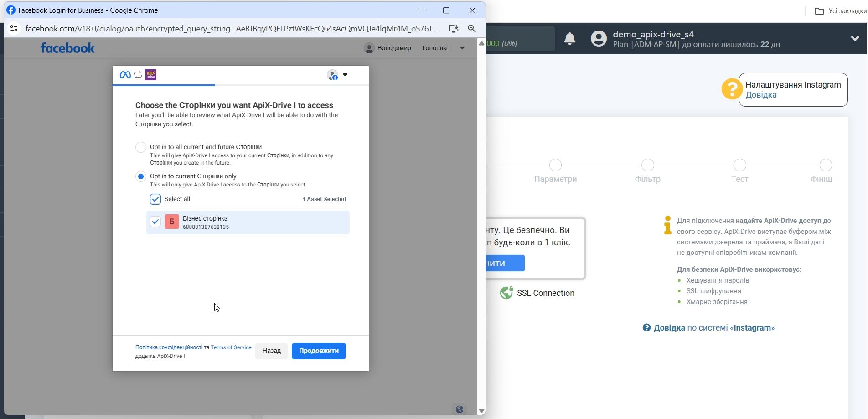Click the 1 Asset Selected label

(x=324, y=199)
